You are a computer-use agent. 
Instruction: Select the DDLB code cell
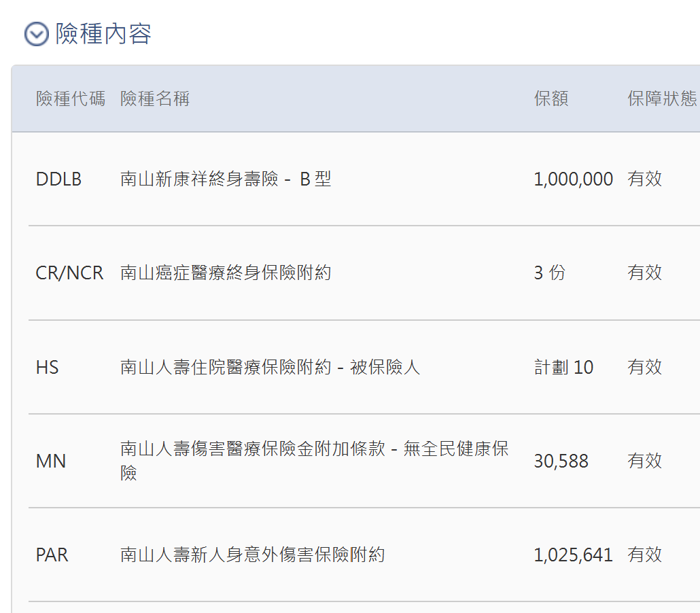pyautogui.click(x=58, y=179)
